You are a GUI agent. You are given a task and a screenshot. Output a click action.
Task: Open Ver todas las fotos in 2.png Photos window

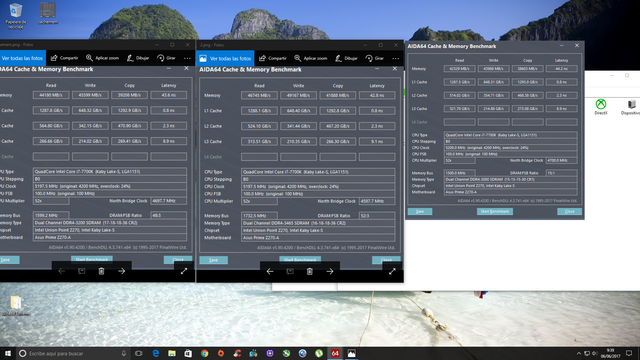tap(225, 58)
